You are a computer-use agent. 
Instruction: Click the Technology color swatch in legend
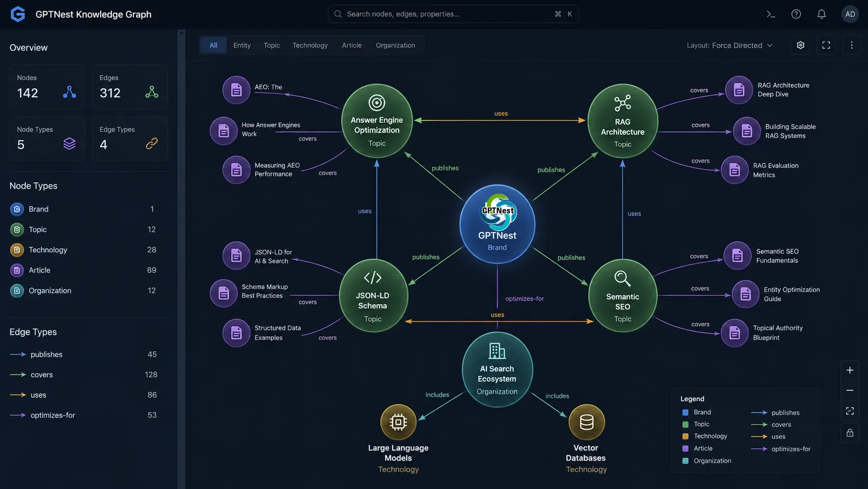(685, 436)
